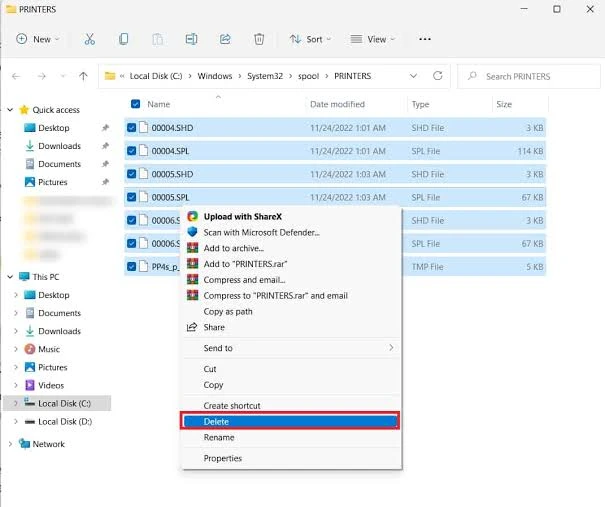Collapse the This PC tree
Image resolution: width=605 pixels, height=507 pixels.
point(10,277)
